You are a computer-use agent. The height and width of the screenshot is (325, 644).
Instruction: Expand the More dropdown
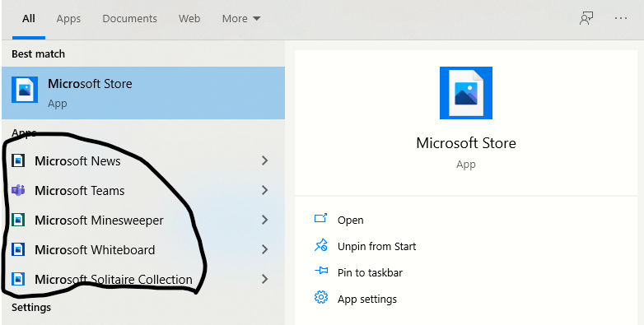point(241,19)
